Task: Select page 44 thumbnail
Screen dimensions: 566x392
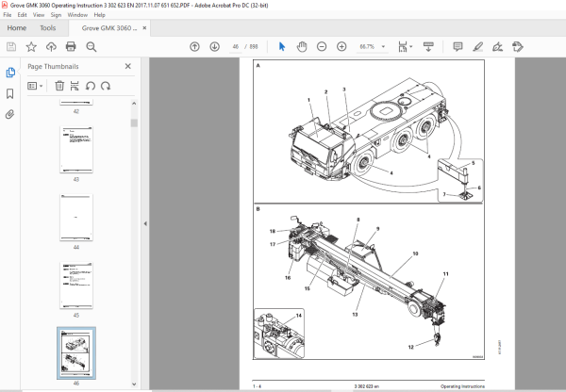Action: pos(76,218)
